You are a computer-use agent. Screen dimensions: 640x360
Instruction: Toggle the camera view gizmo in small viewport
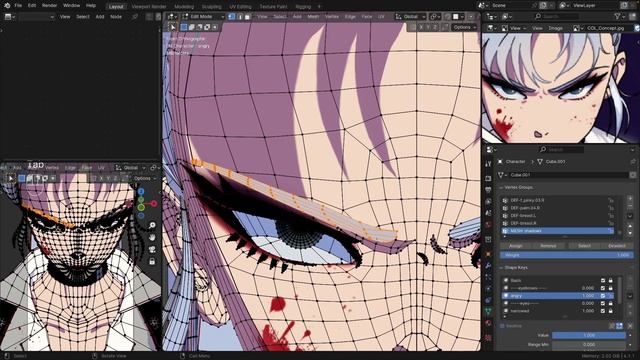coord(152,249)
